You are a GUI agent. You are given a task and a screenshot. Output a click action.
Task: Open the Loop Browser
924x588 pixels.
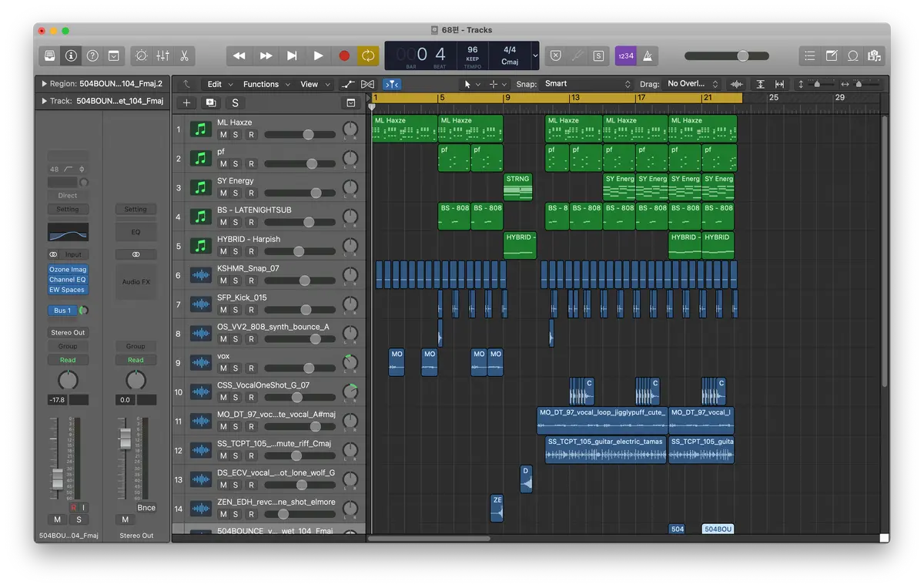tap(853, 55)
